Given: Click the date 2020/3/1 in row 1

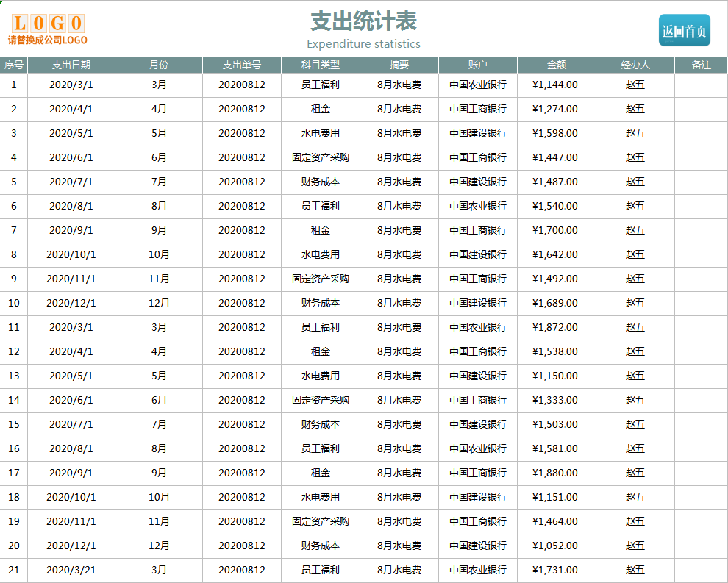Looking at the screenshot, I should click(x=70, y=85).
